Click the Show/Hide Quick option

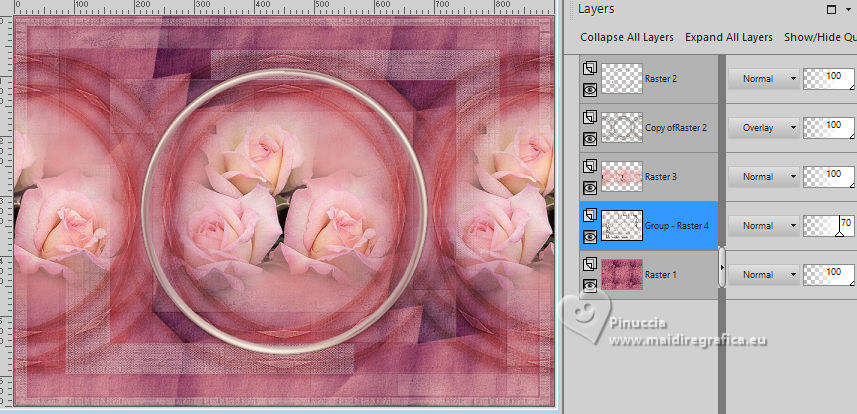[x=820, y=37]
